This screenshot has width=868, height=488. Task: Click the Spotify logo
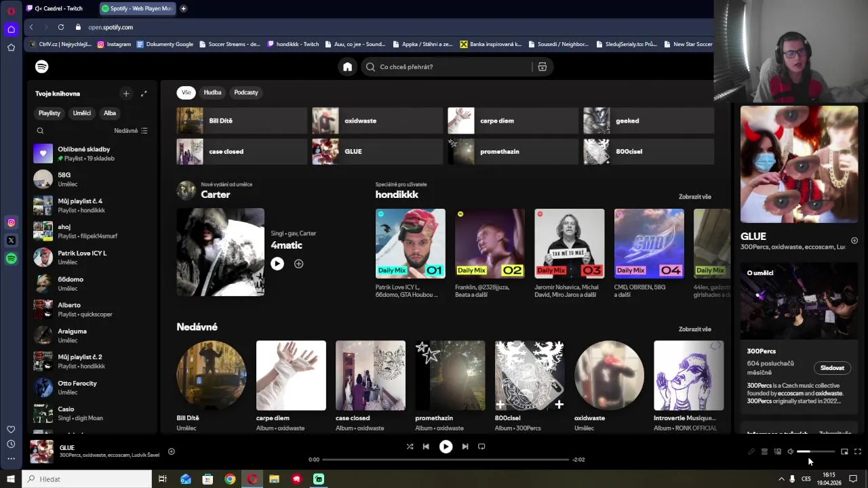tap(42, 66)
